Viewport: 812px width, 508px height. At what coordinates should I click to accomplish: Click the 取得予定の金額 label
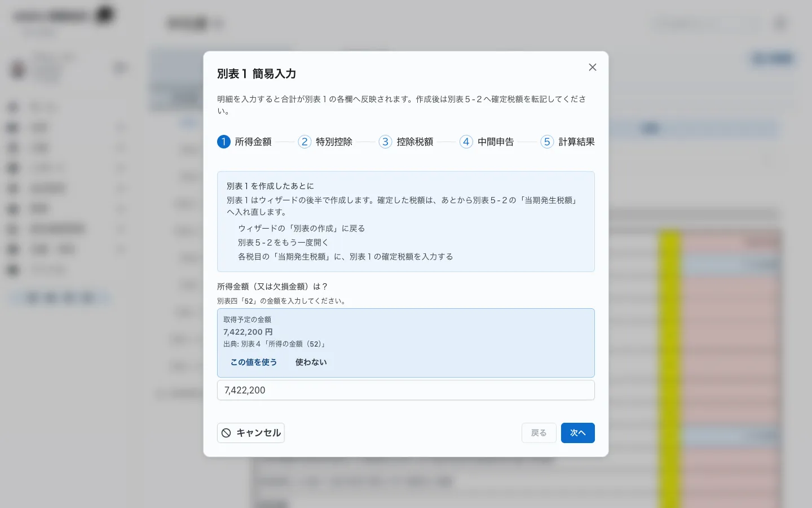tap(247, 319)
